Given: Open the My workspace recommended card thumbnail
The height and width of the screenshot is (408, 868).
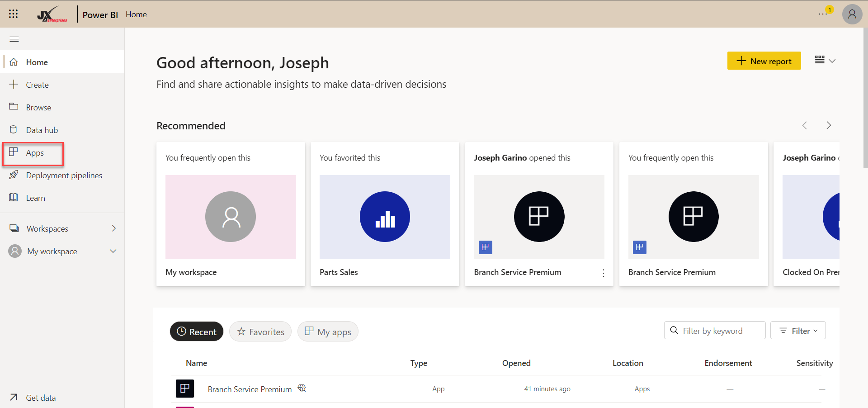Looking at the screenshot, I should [231, 217].
